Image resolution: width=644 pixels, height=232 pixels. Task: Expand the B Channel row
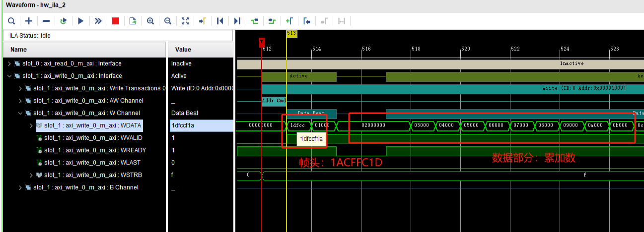[20, 187]
